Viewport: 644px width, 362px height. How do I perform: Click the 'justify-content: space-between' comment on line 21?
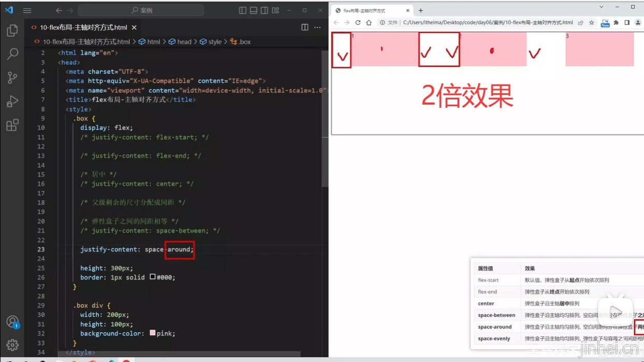[x=150, y=230]
